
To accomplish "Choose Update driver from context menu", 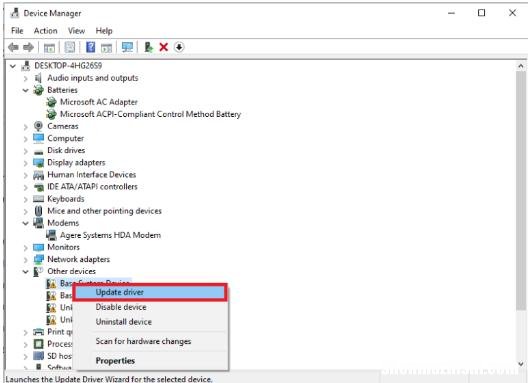I will point(150,292).
